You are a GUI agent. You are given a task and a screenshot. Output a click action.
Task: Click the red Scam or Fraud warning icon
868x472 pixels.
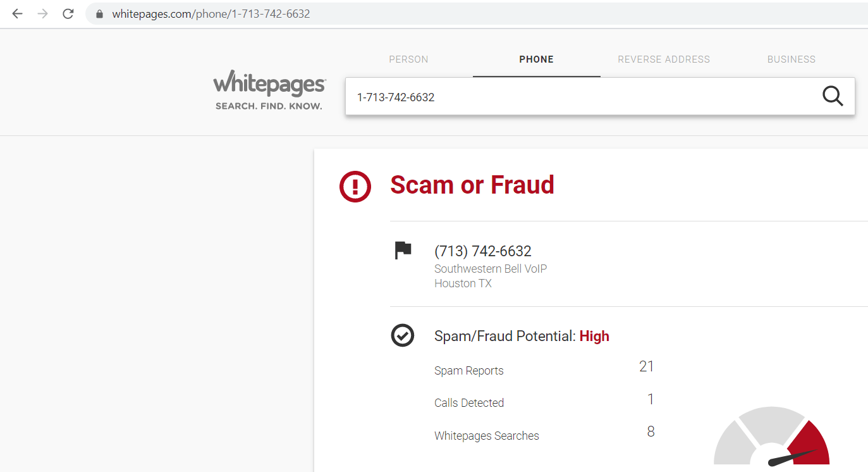[x=355, y=186]
